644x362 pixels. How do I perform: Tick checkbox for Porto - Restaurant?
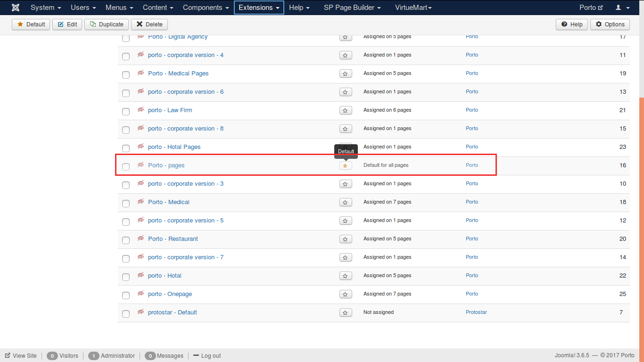tap(126, 240)
